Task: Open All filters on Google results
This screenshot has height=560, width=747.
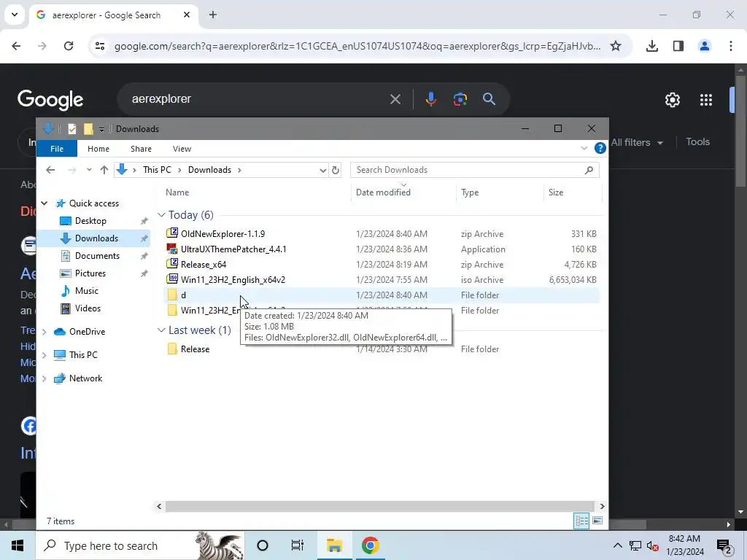Action: pyautogui.click(x=637, y=142)
